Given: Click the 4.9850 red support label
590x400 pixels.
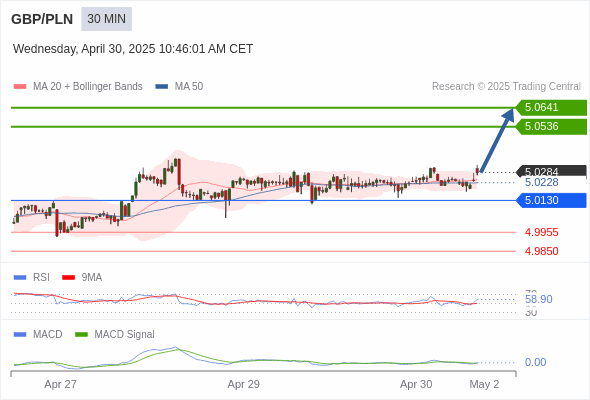Looking at the screenshot, I should click(541, 251).
